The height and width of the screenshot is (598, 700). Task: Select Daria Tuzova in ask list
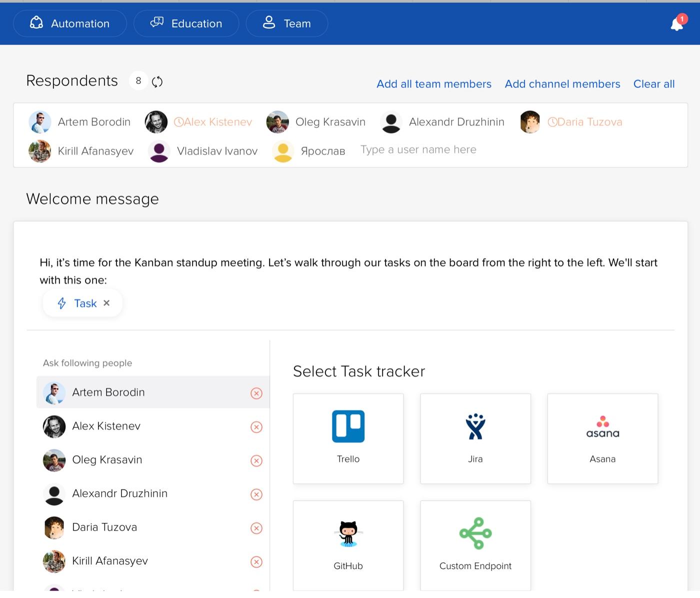pos(153,527)
